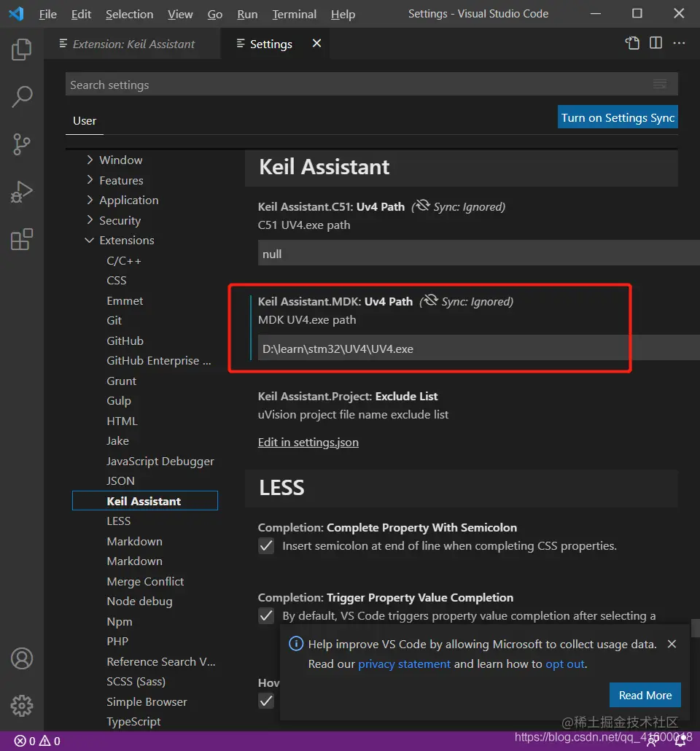This screenshot has width=700, height=751.
Task: Click Open Settings (JSON) icon
Action: click(x=632, y=43)
